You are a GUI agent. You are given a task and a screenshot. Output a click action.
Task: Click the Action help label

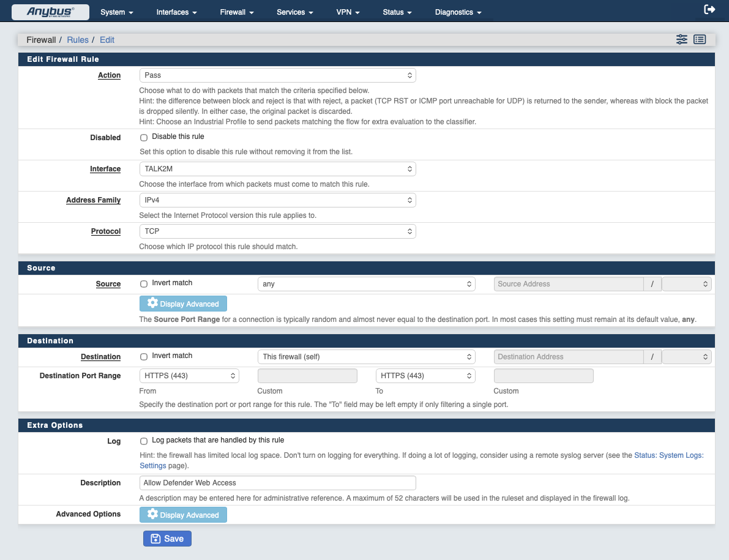(109, 75)
